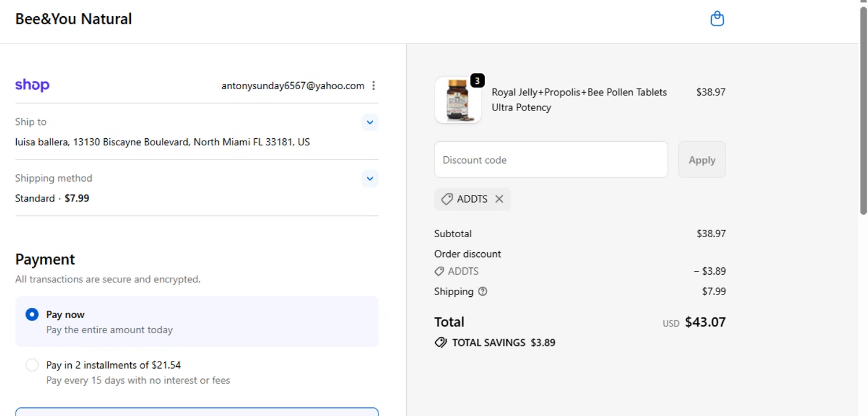Click the Apply discount button

tap(702, 160)
